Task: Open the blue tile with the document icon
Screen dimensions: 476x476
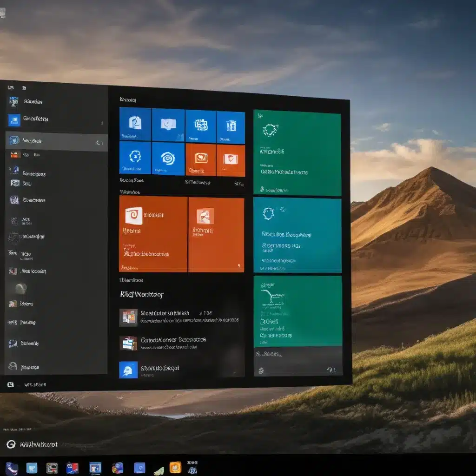Action: (135, 124)
